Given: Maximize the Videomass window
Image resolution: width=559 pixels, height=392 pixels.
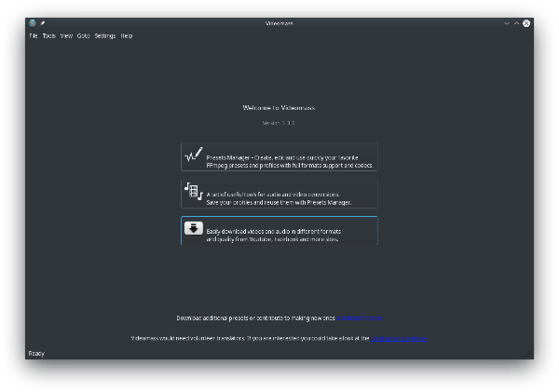Looking at the screenshot, I should click(516, 23).
